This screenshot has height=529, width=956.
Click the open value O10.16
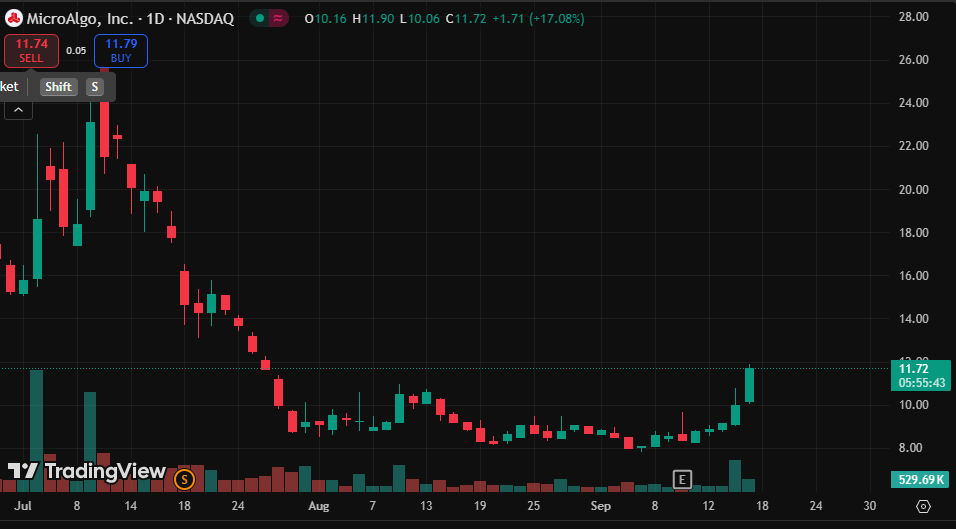point(326,18)
